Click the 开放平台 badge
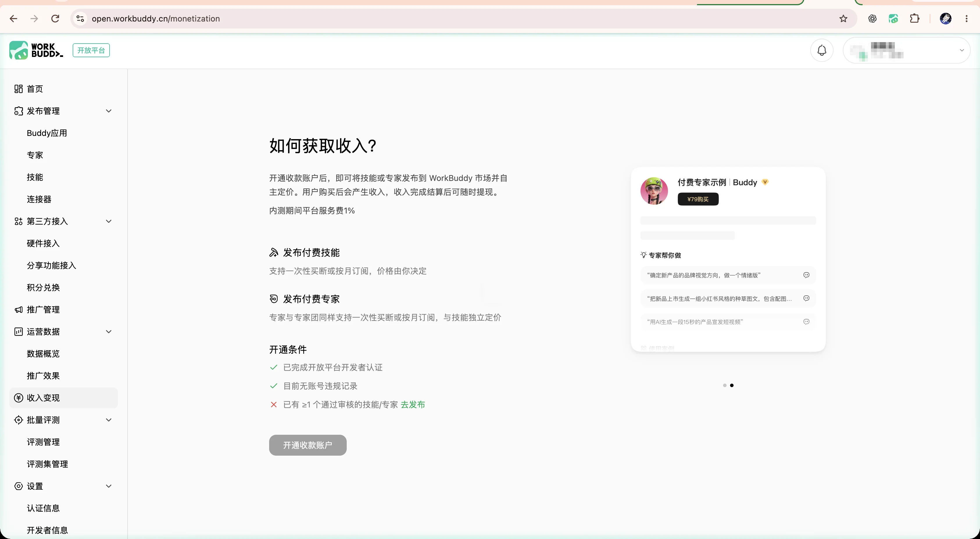The width and height of the screenshot is (980, 539). (91, 50)
